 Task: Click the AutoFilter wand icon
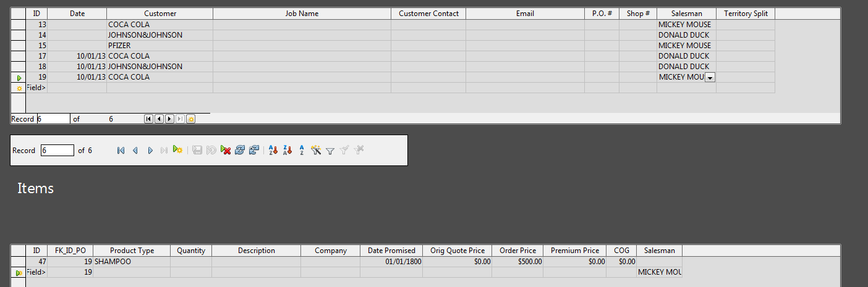[x=316, y=151]
